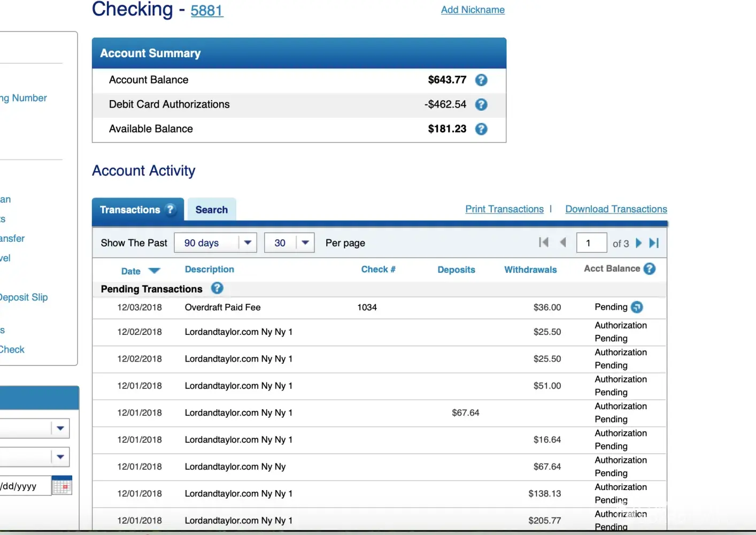Click the page number input field
The image size is (756, 535).
[591, 243]
